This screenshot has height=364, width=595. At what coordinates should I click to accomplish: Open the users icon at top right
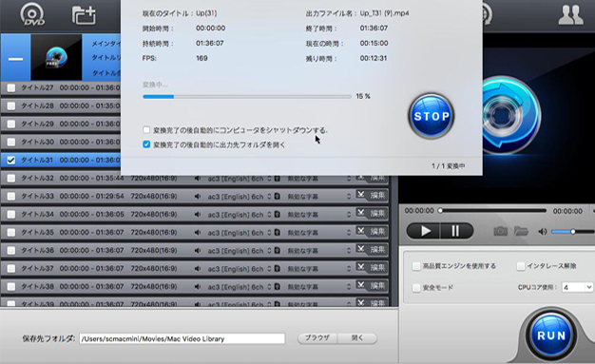(x=570, y=15)
